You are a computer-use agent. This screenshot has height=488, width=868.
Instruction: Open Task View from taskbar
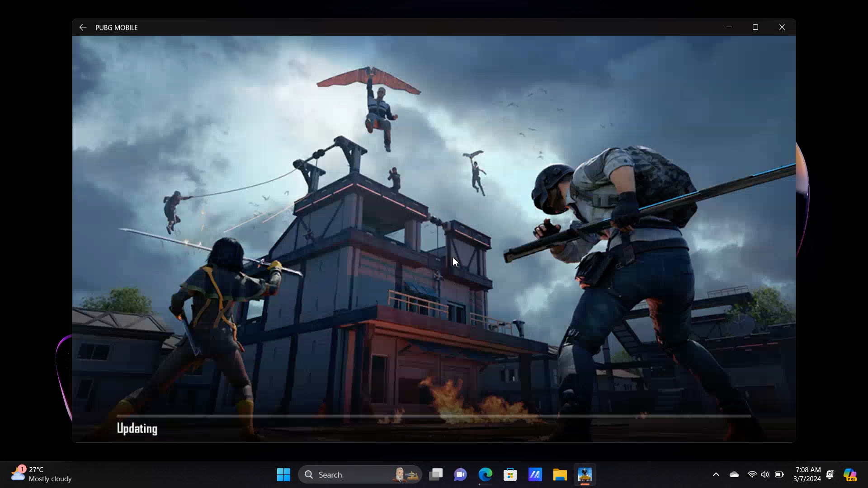pos(436,474)
